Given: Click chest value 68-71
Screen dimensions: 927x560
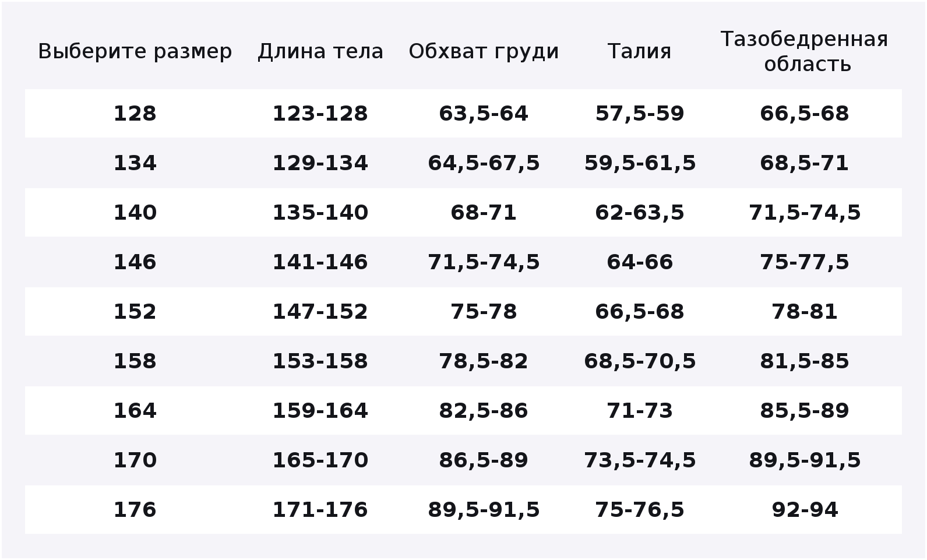Looking at the screenshot, I should point(484,212).
